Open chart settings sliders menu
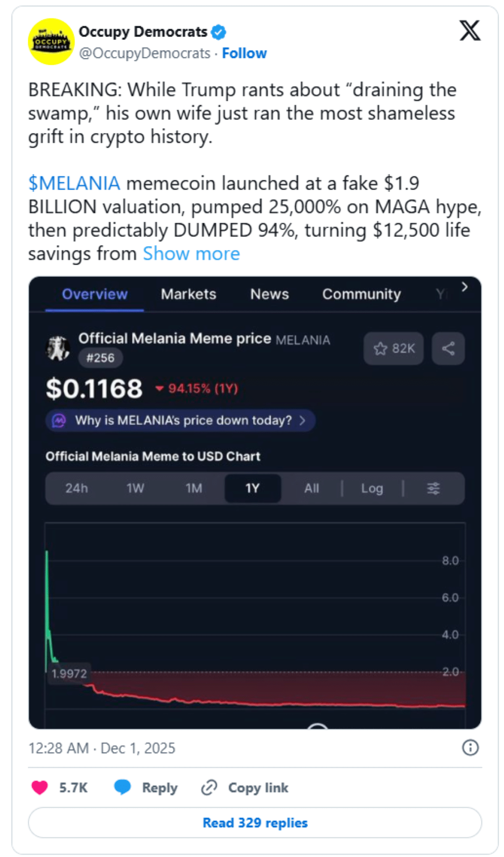Screen dimensions: 504x857 433,488
